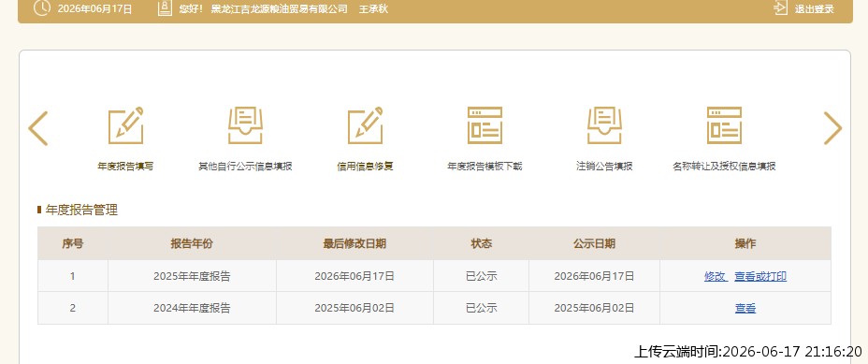
Task: Click the user profile icon beside 您好
Action: (x=165, y=7)
